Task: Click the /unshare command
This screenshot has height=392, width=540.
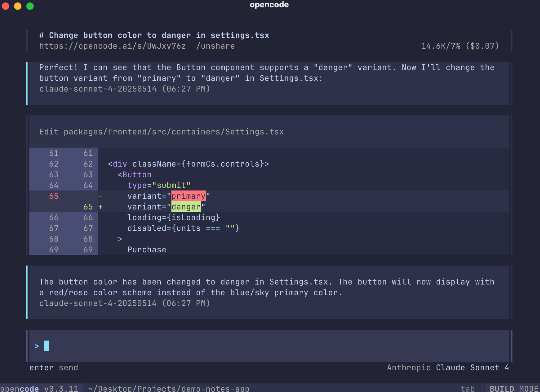Action: tap(215, 46)
